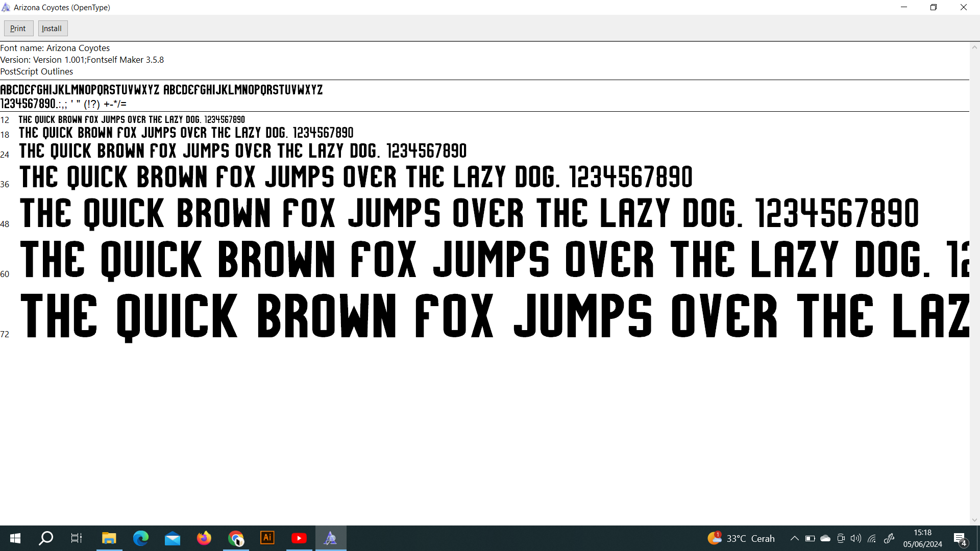Select font viewer taskbar icon
This screenshot has height=551, width=980.
tap(331, 538)
